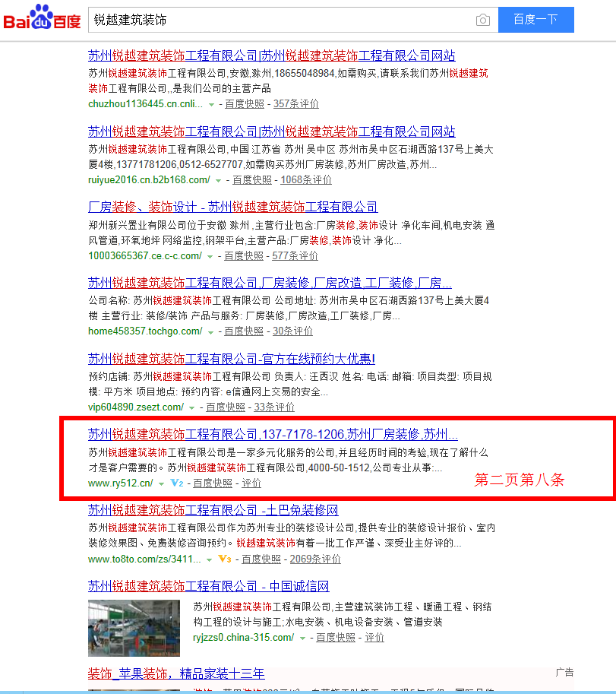
Task: Open 30条评价 reviews link
Action: point(292,331)
